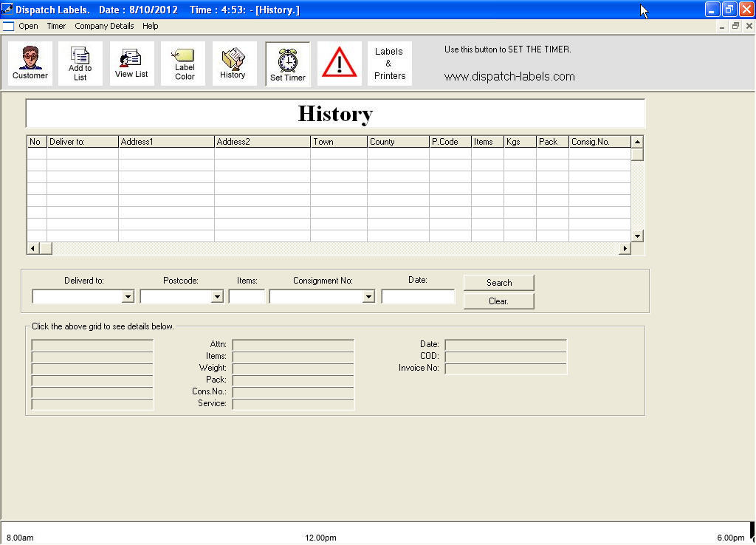The width and height of the screenshot is (756, 545).
Task: Open the Help menu
Action: coord(151,26)
